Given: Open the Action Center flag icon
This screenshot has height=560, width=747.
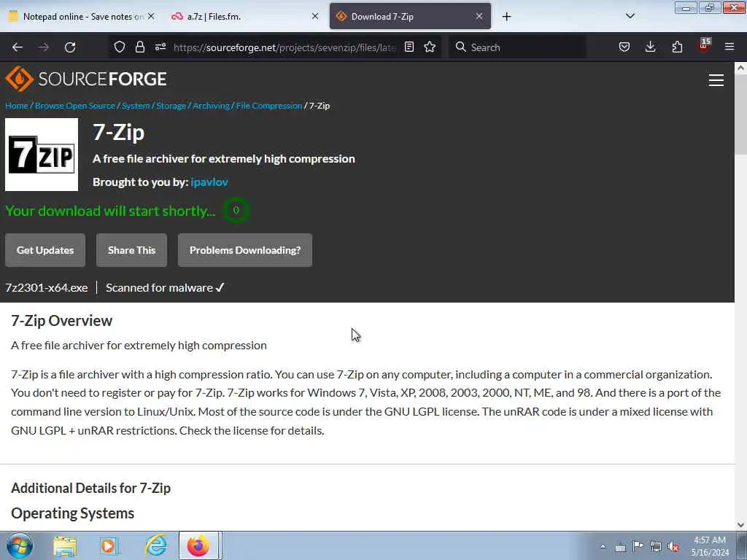Looking at the screenshot, I should (x=638, y=546).
